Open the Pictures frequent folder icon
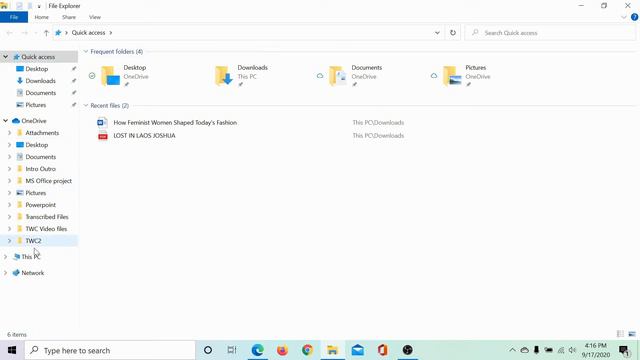 click(452, 76)
